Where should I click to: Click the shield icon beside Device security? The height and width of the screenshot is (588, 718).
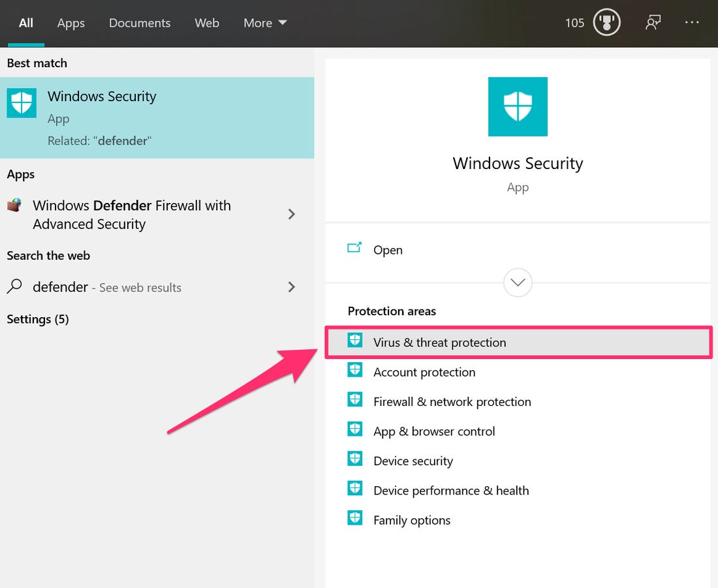[355, 458]
